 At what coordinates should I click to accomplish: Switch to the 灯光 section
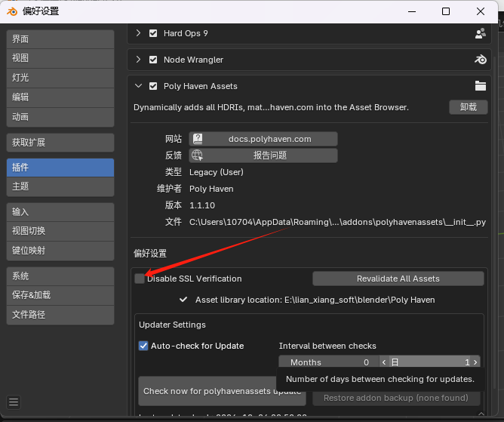pyautogui.click(x=60, y=78)
